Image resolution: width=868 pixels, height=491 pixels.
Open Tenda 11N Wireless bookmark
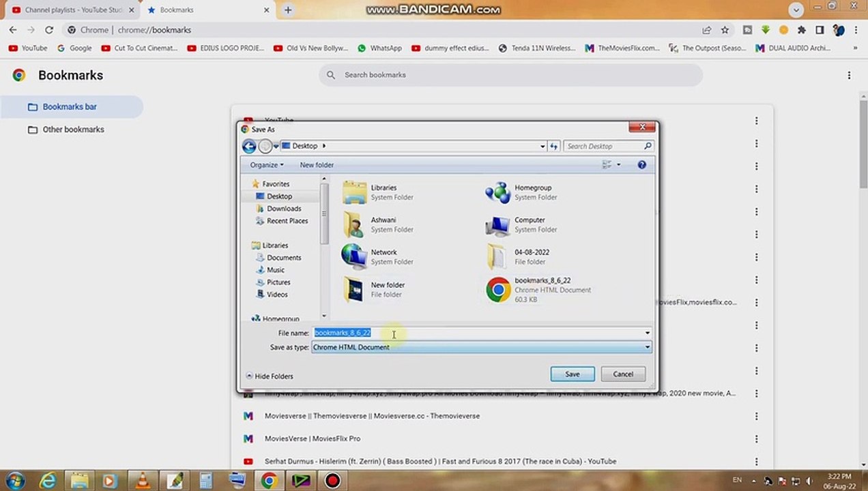tap(537, 48)
